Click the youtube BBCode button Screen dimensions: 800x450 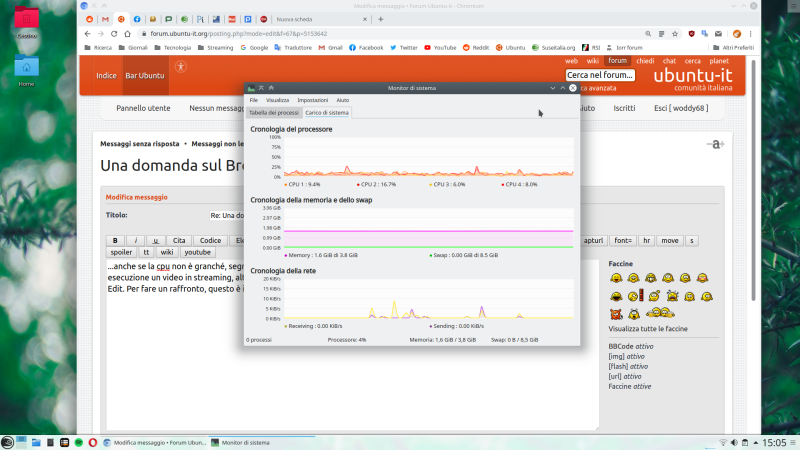tap(197, 252)
